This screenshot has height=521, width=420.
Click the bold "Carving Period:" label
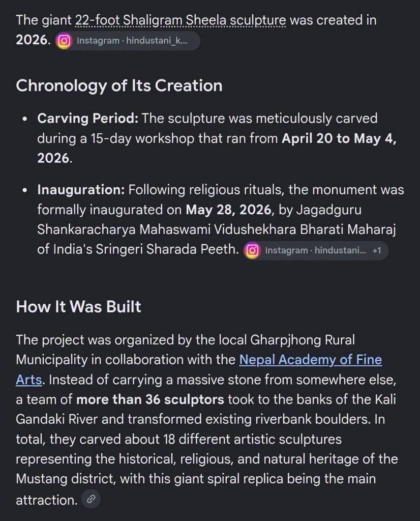pos(87,118)
